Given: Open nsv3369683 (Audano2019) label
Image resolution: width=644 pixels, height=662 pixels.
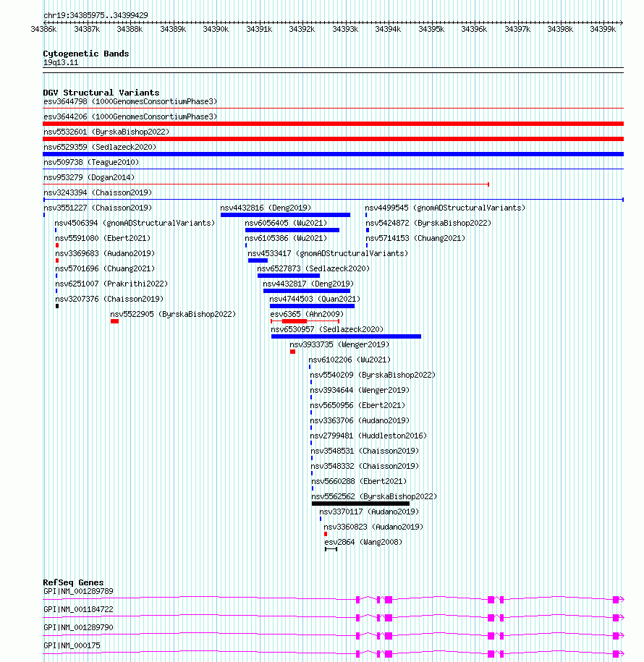Looking at the screenshot, I should tap(105, 254).
